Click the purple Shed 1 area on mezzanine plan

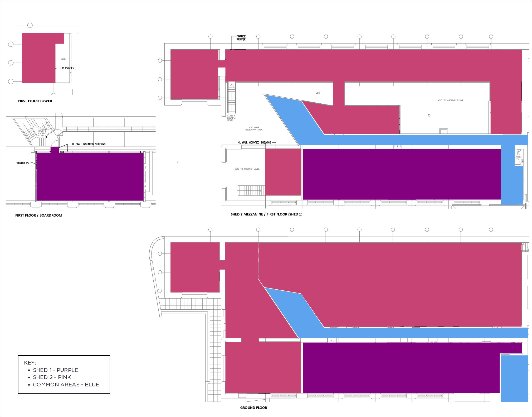402,174
